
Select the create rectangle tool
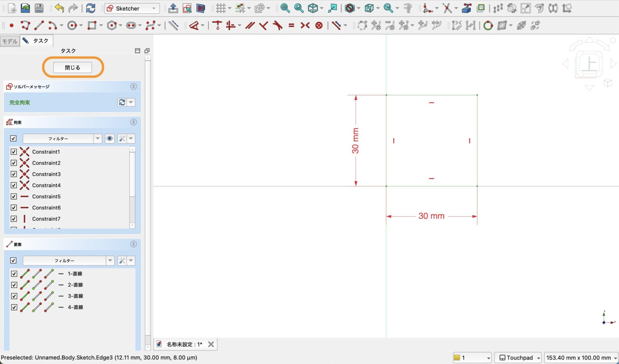click(92, 25)
